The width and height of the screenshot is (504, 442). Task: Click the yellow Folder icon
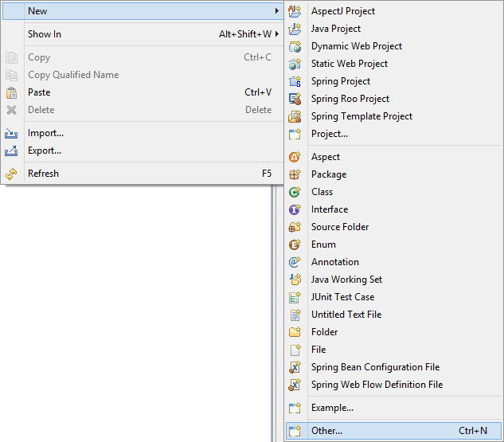tap(295, 332)
